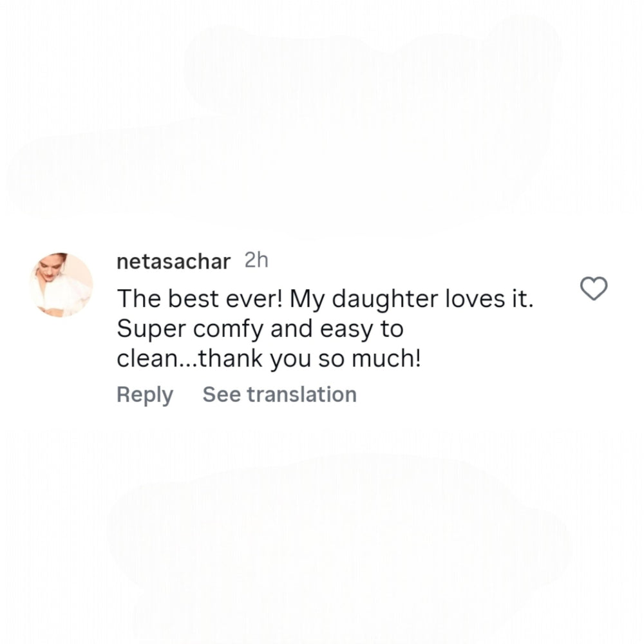Click the 2h timestamp

pos(256,261)
